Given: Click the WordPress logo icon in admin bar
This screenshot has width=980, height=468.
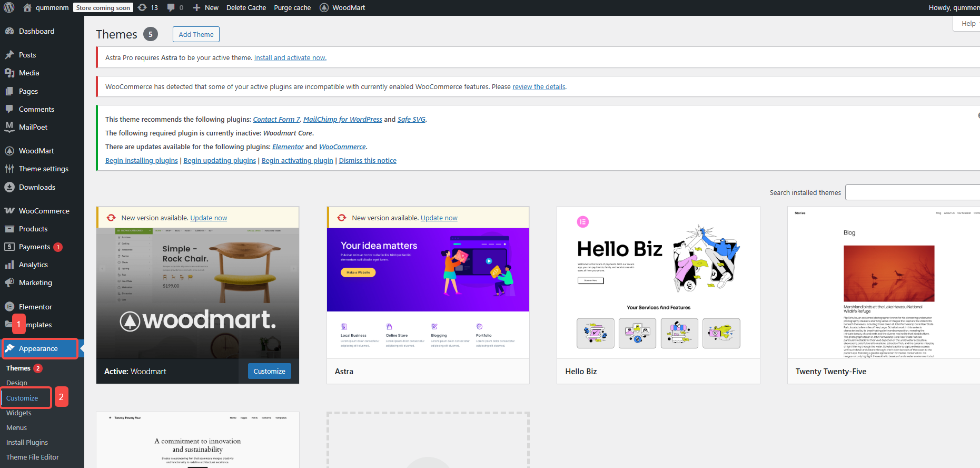Looking at the screenshot, I should click(9, 7).
